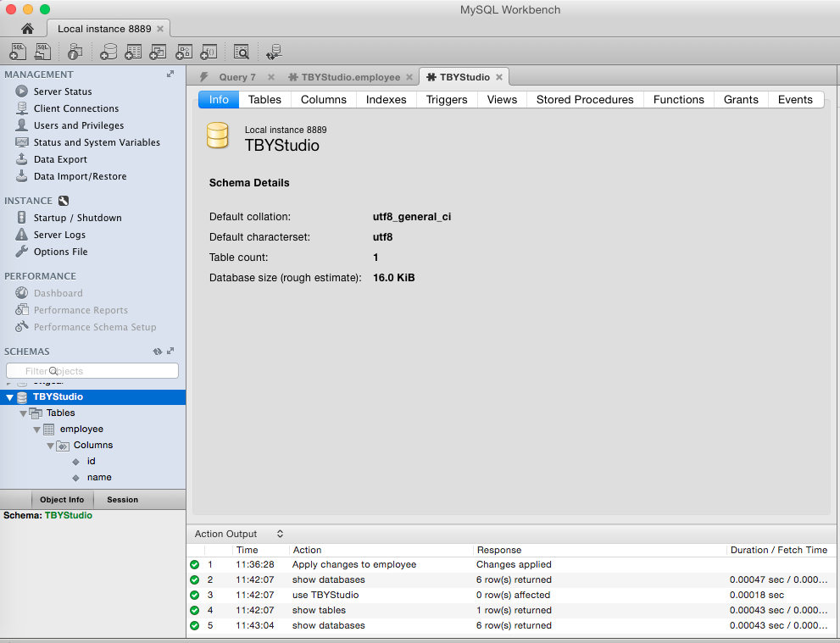Select the name column

99,477
